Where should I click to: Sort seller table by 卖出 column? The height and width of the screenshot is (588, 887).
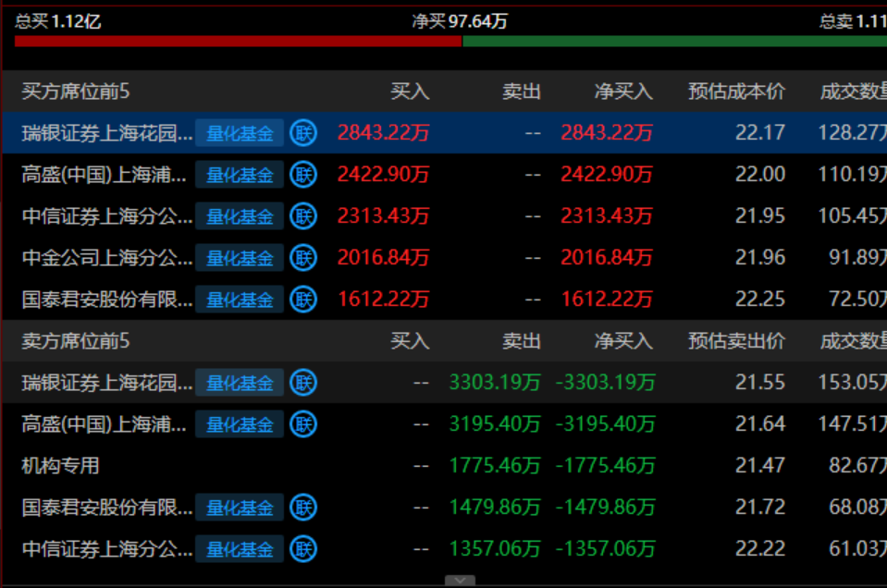[522, 341]
